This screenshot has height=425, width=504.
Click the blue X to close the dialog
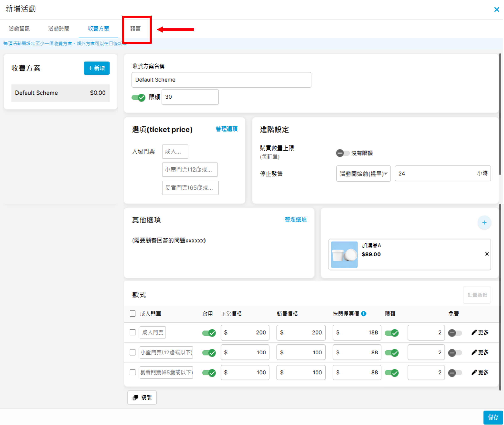pos(496,10)
